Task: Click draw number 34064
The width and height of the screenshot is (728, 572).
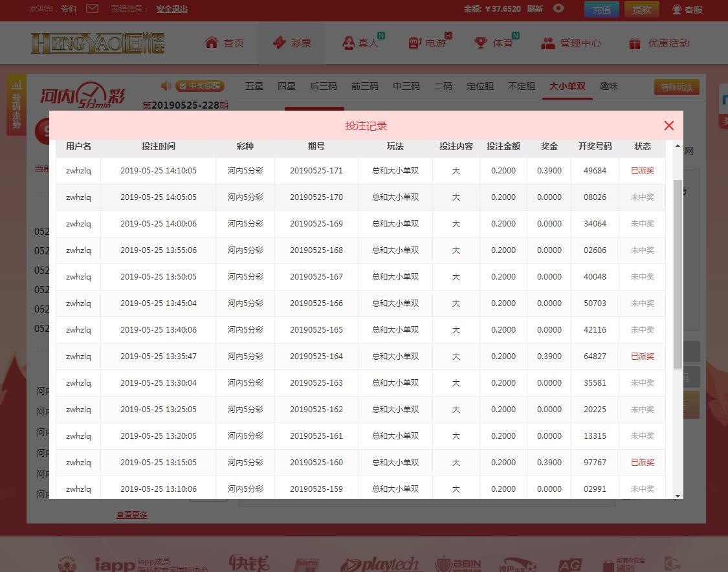Action: point(595,224)
